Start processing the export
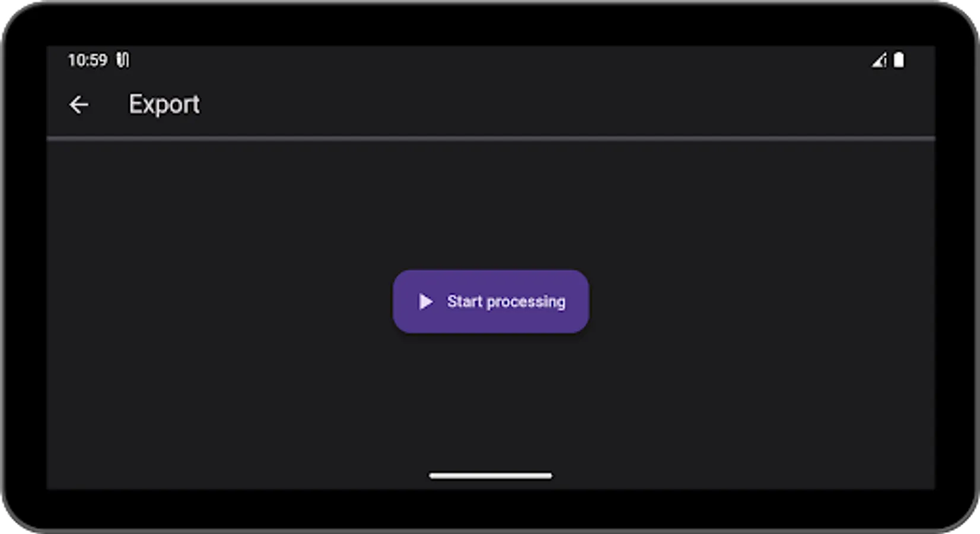Screen dimensions: 980x534 (491, 301)
